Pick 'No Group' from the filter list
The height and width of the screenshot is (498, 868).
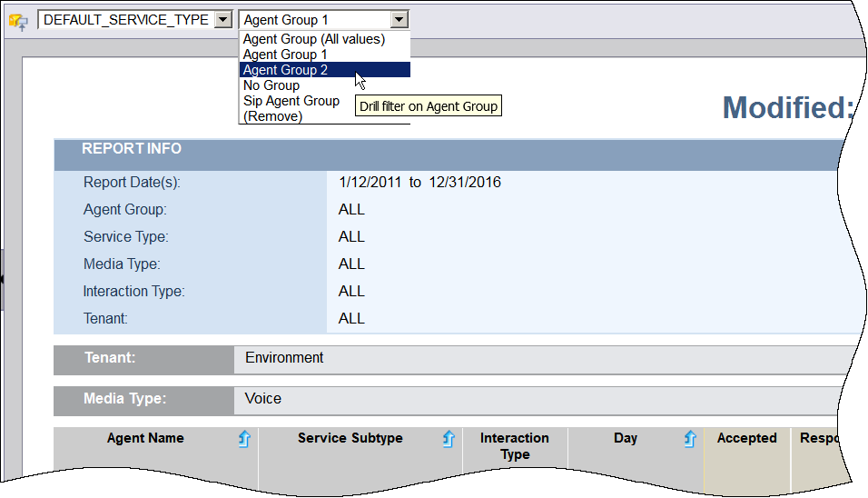(271, 85)
